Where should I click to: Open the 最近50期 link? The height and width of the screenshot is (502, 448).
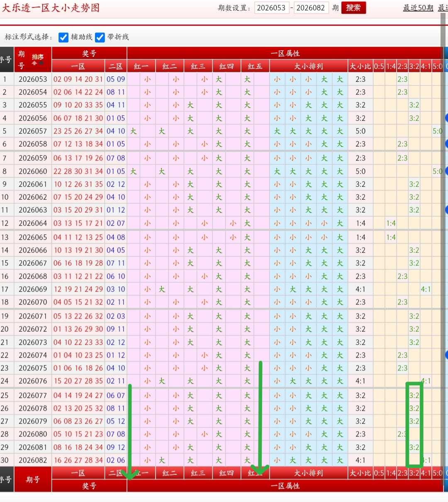418,8
